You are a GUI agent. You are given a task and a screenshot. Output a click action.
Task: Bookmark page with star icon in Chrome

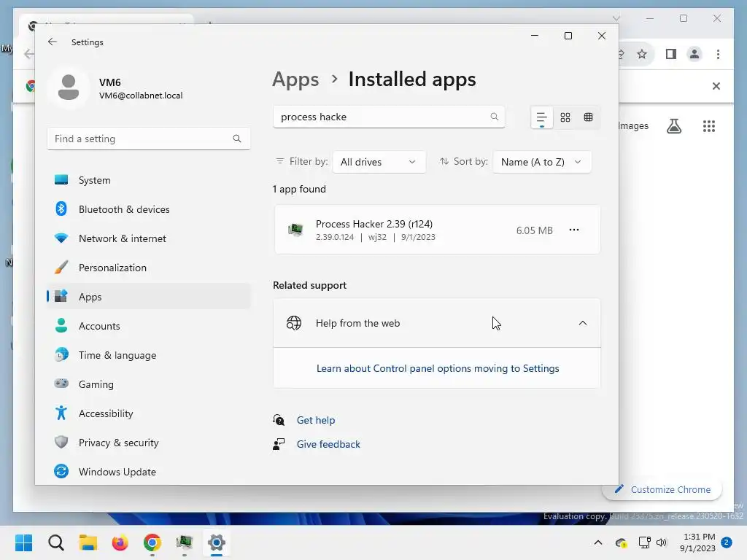[642, 54]
